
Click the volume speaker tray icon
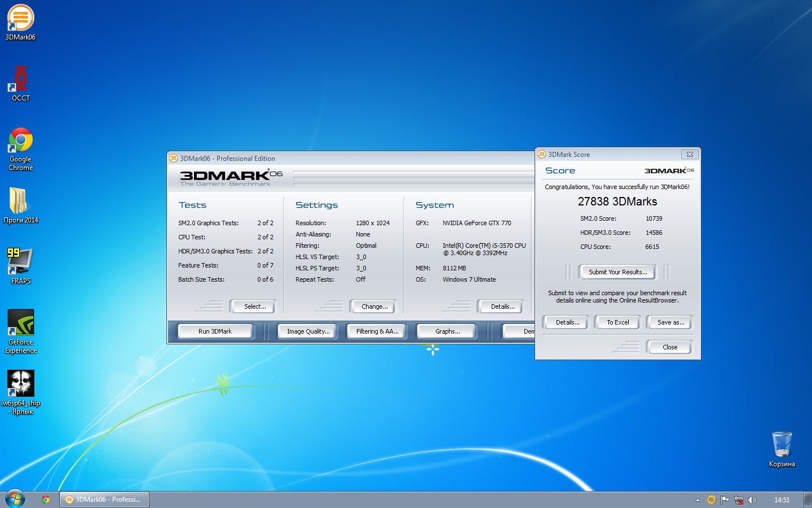pos(752,500)
